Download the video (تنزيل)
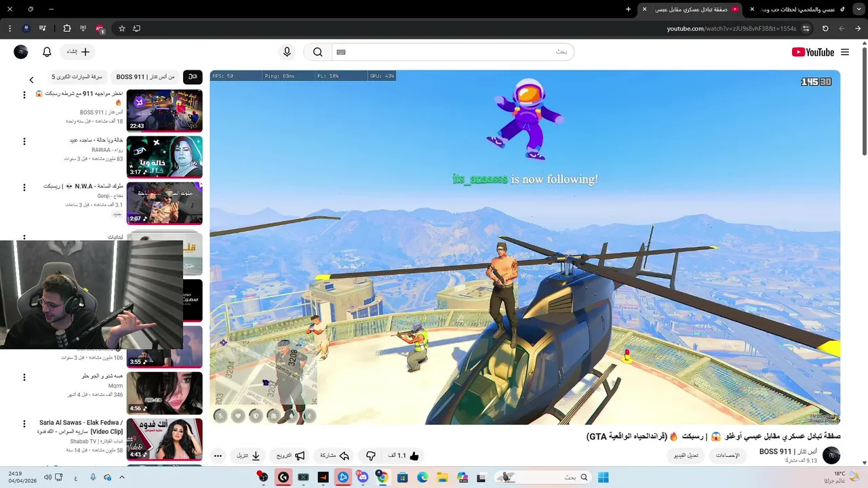Viewport: 868px width, 488px height. click(248, 456)
